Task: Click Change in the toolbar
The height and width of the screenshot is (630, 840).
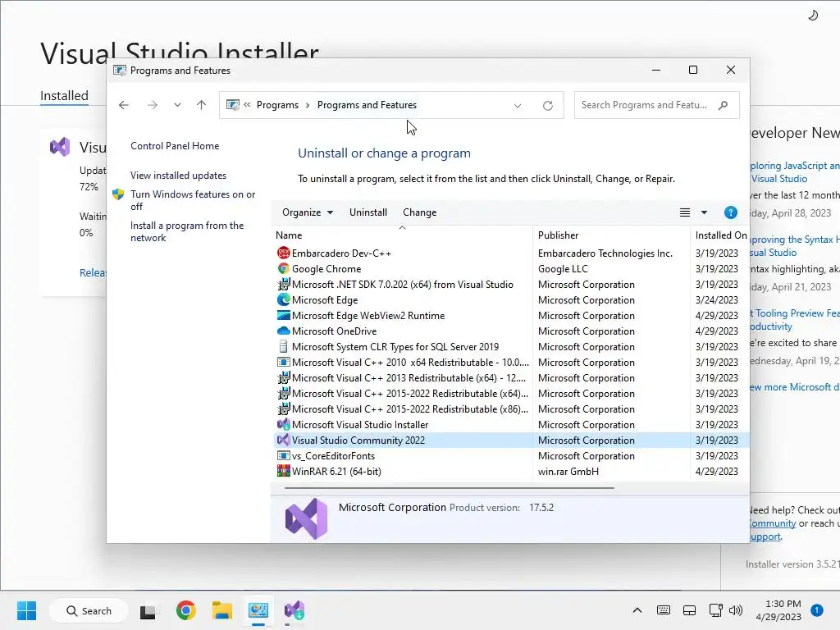Action: tap(419, 212)
